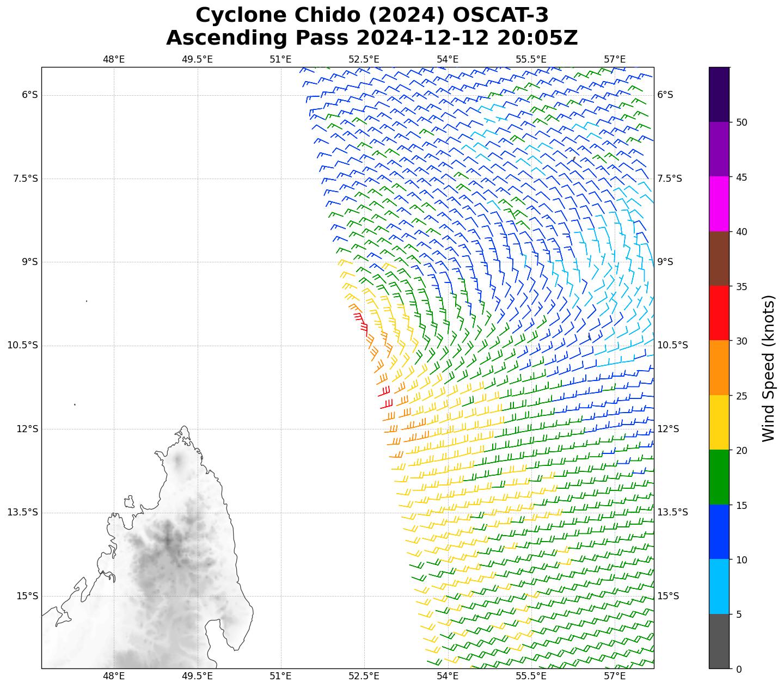Click the northern tip of Madagascar landmass
The image size is (784, 688).
(x=185, y=428)
